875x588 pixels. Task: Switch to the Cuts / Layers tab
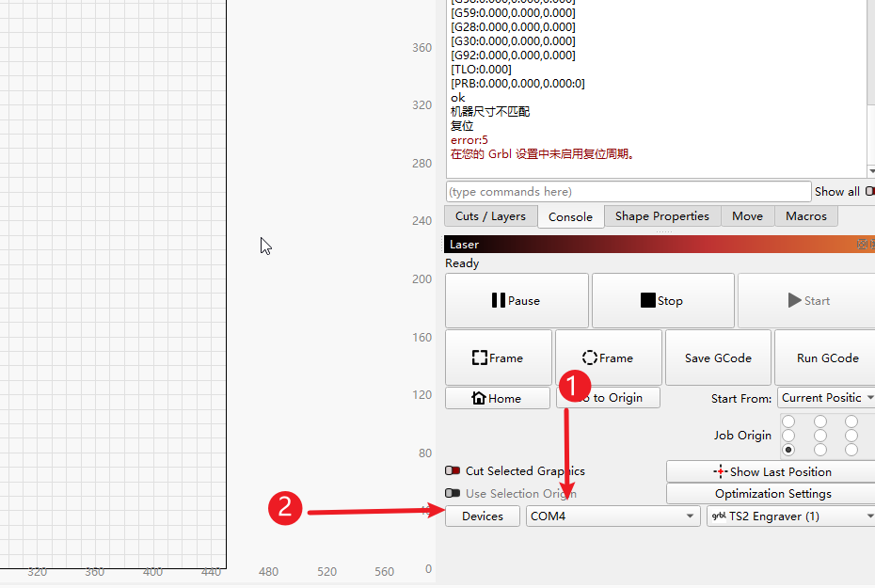tap(490, 216)
